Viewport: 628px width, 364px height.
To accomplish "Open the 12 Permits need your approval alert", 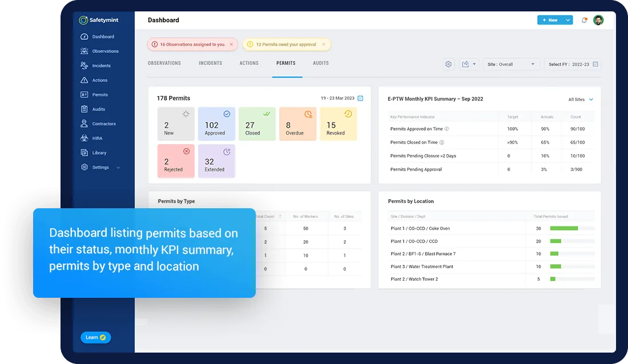I will (286, 45).
